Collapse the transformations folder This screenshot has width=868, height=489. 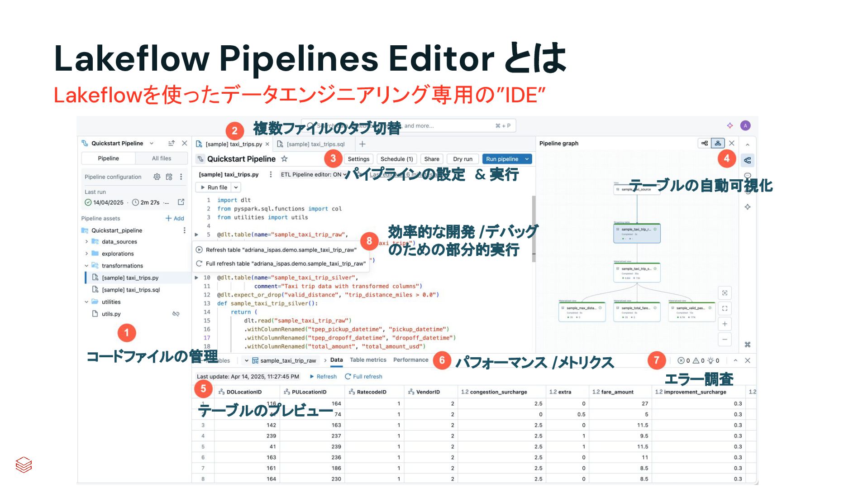[86, 266]
